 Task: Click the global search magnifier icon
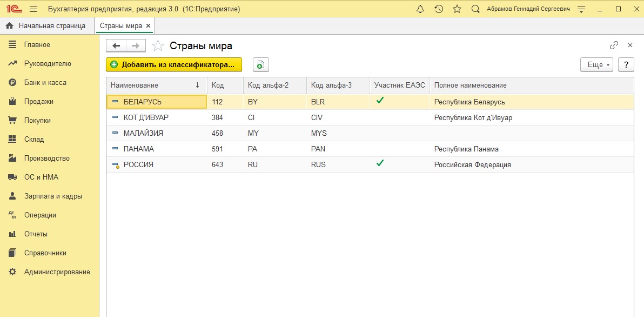tap(475, 9)
